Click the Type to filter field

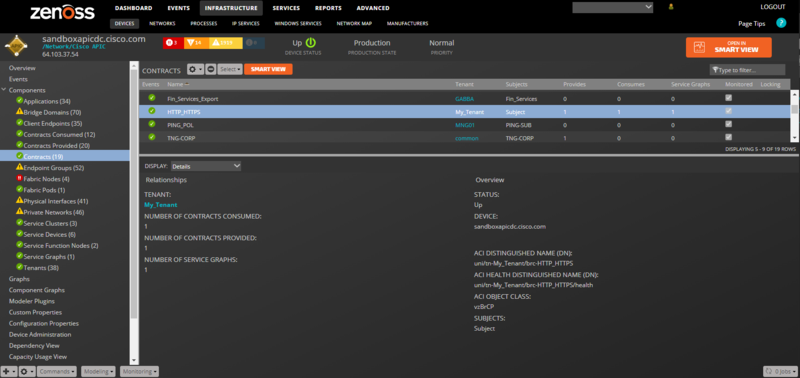click(x=747, y=70)
